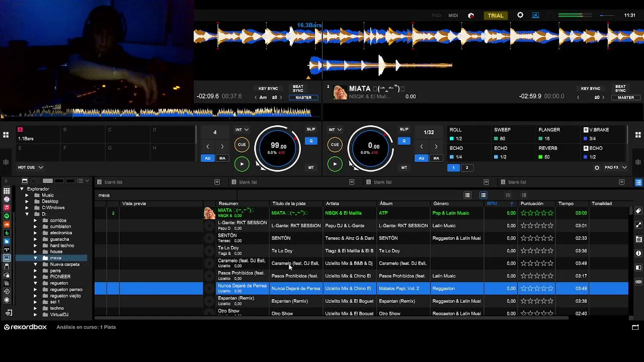Open the tag editor icon on right edge

tap(638, 211)
